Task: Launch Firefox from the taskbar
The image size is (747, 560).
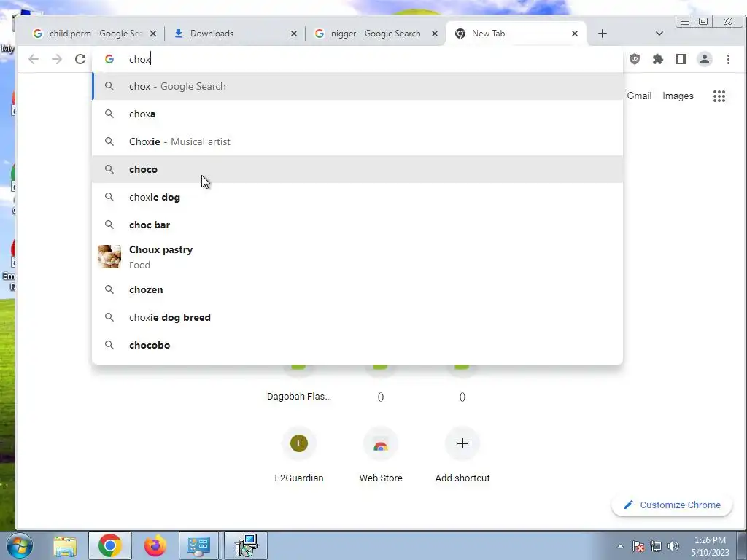Action: 155,545
